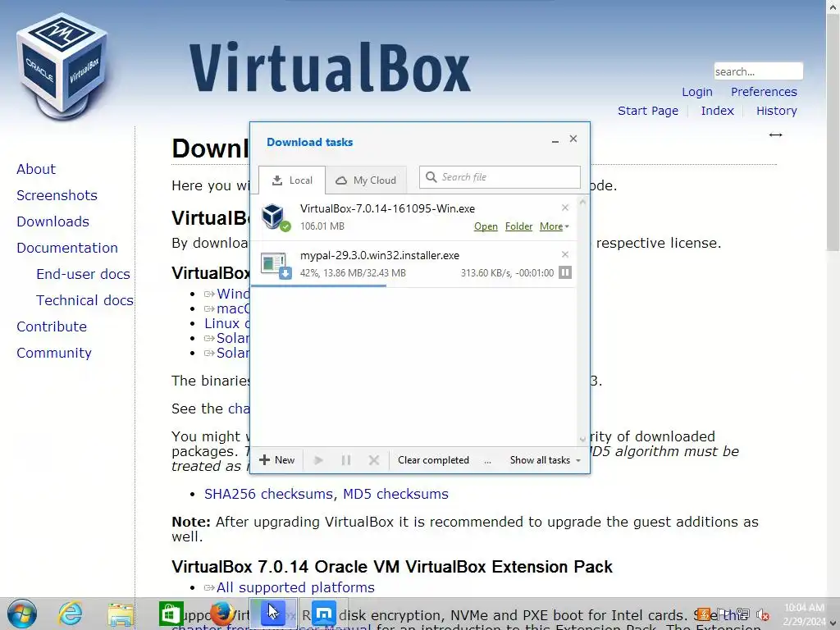The image size is (840, 630).
Task: Open Technical docs in the sidebar
Action: (x=84, y=300)
